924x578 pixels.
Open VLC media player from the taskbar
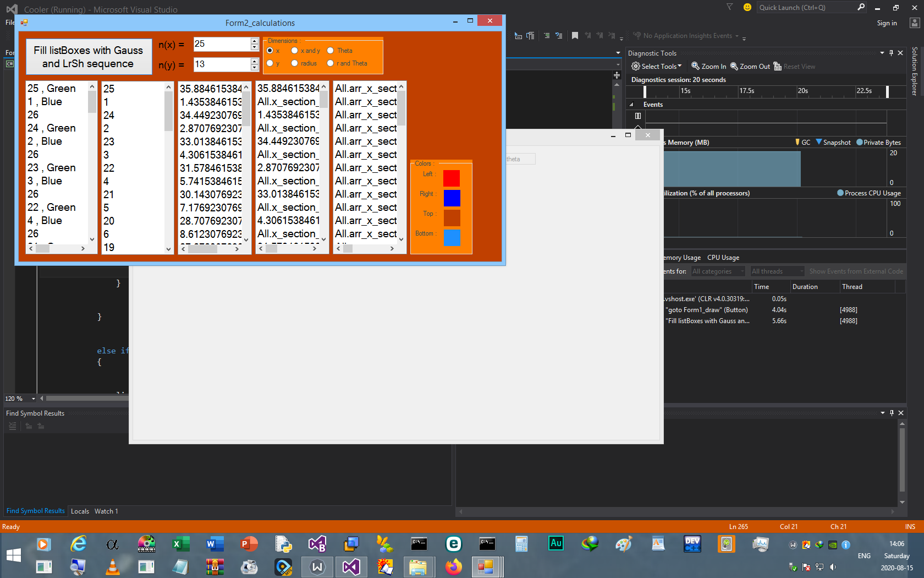(112, 566)
